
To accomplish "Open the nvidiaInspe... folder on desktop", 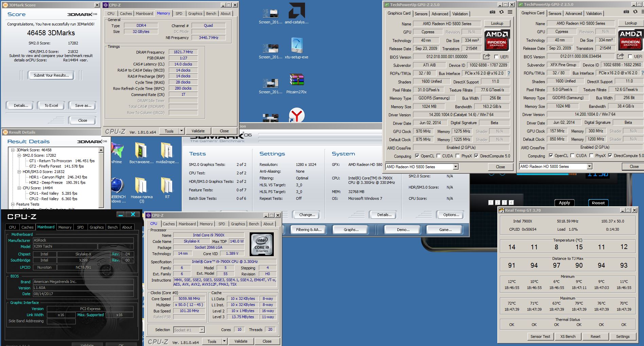I will click(x=167, y=151).
